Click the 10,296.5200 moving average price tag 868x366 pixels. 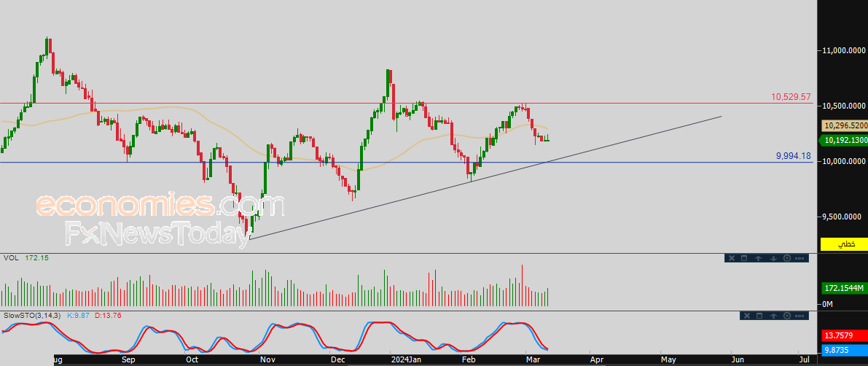(843, 125)
